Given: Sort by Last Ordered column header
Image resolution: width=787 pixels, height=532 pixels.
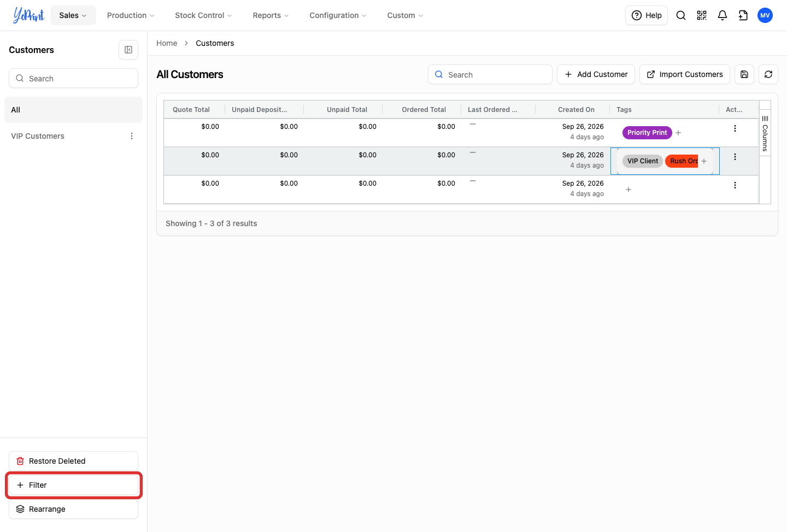Looking at the screenshot, I should 492,110.
